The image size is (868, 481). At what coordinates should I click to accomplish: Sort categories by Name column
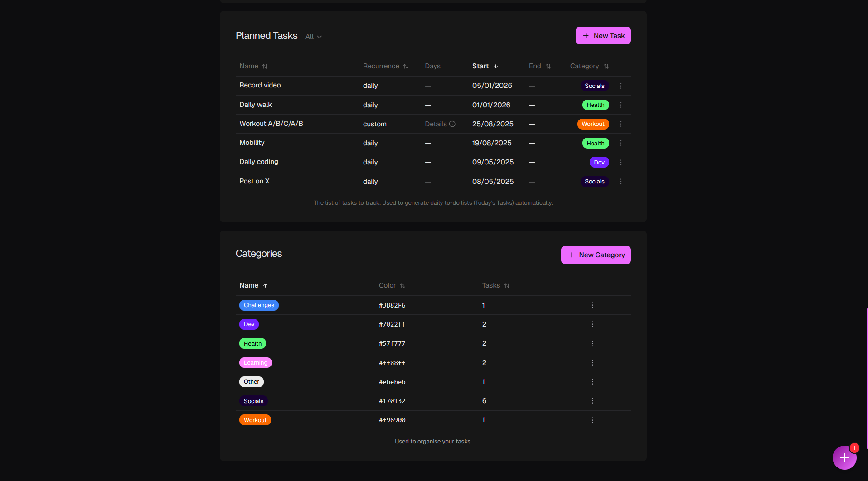[253, 285]
